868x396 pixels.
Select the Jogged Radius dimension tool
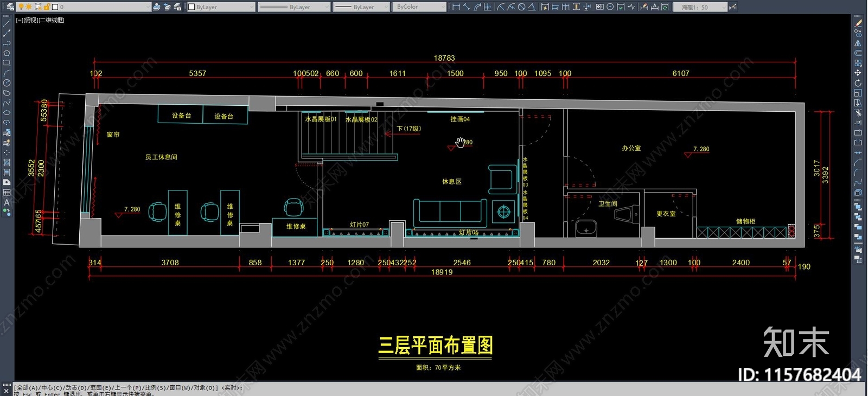511,7
